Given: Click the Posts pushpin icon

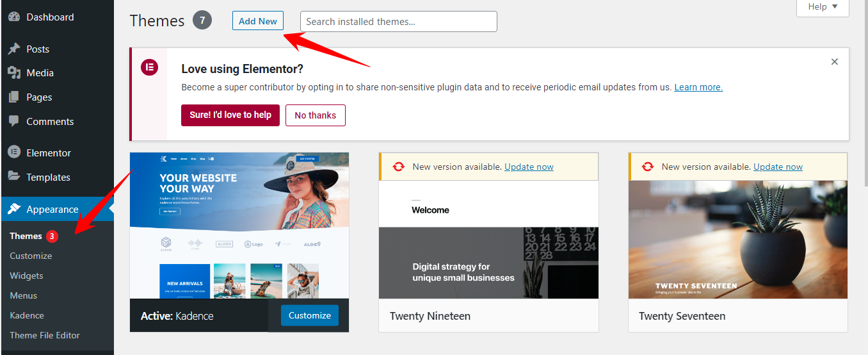Looking at the screenshot, I should click(x=14, y=49).
